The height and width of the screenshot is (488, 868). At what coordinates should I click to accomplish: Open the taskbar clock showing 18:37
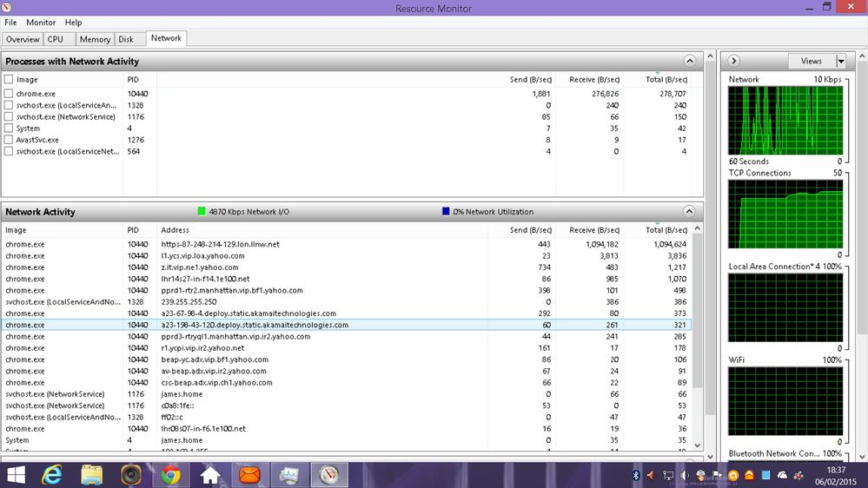tap(837, 475)
